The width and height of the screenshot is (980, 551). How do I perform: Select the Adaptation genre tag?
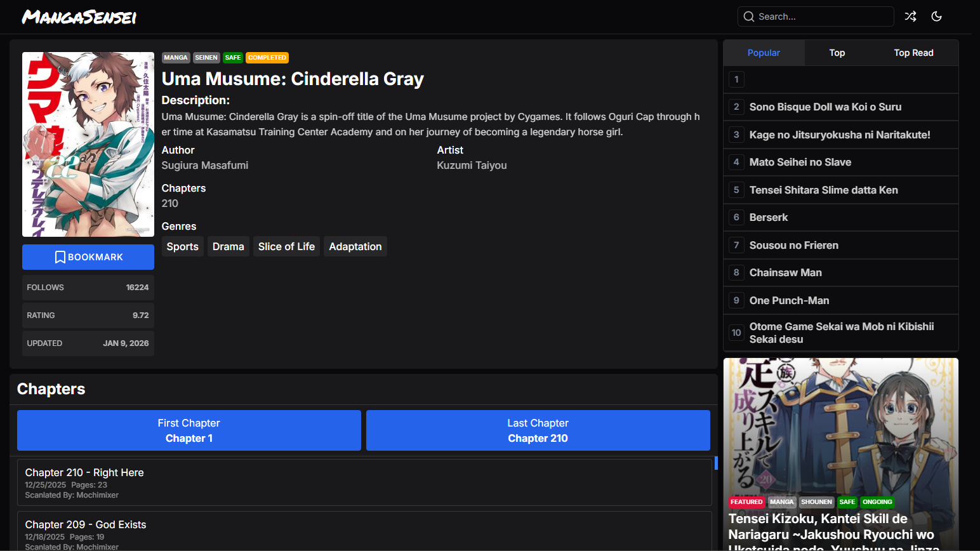(355, 246)
